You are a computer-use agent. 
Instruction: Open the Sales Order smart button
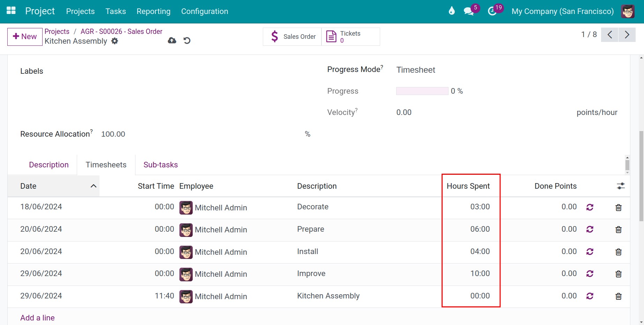[x=292, y=37]
